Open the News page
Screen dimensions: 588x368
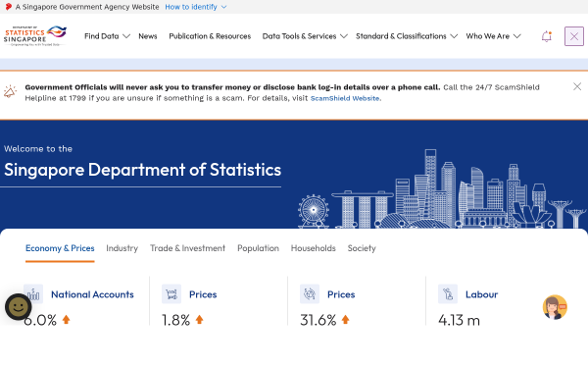click(148, 36)
